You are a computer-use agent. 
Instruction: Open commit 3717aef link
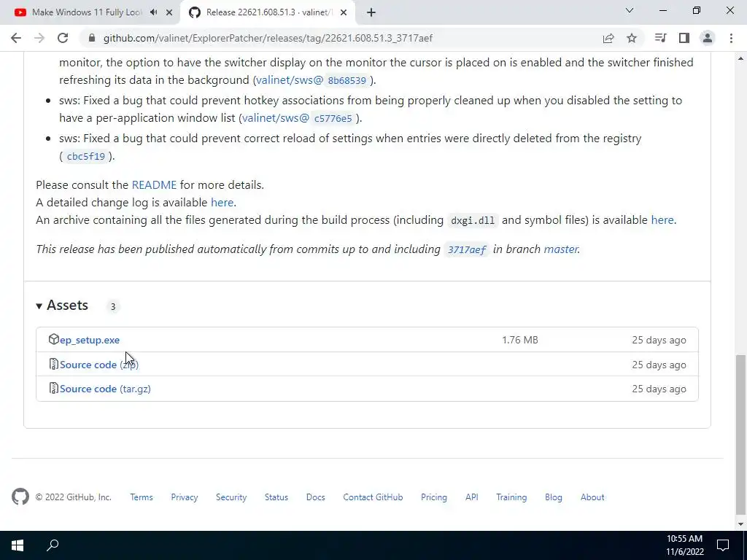click(x=467, y=249)
